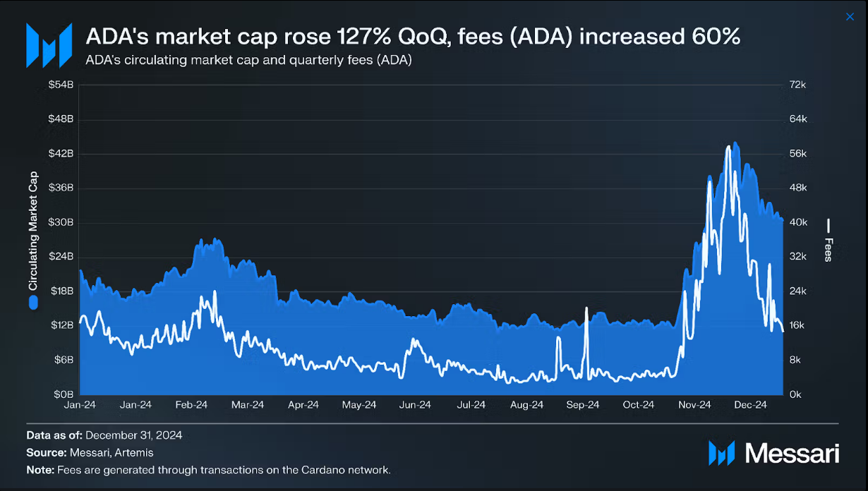Image resolution: width=868 pixels, height=491 pixels.
Task: Click the Messari logo icon beside the bottom-right wordmark
Action: tap(721, 453)
